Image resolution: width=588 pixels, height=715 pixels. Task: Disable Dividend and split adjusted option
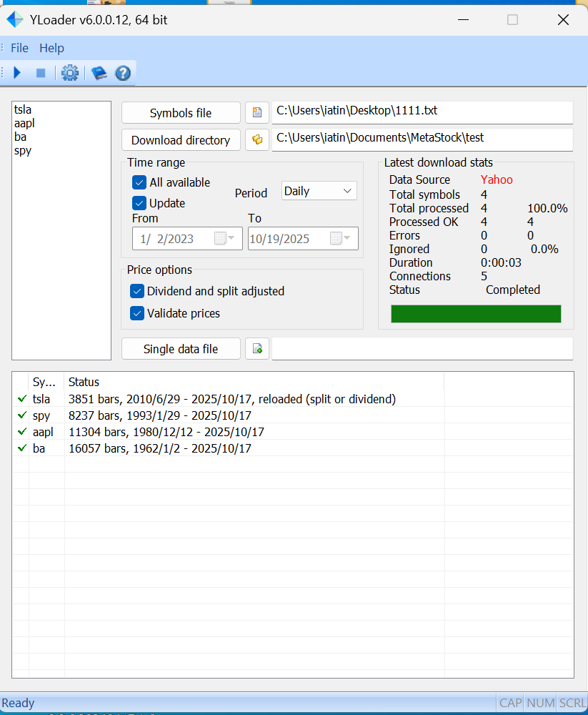[x=137, y=291]
